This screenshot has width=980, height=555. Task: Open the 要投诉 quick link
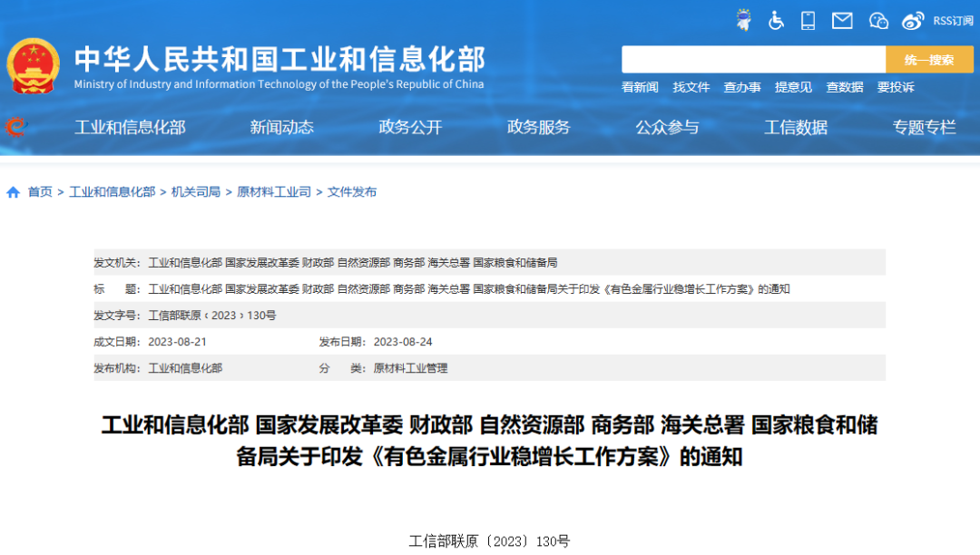pyautogui.click(x=896, y=87)
